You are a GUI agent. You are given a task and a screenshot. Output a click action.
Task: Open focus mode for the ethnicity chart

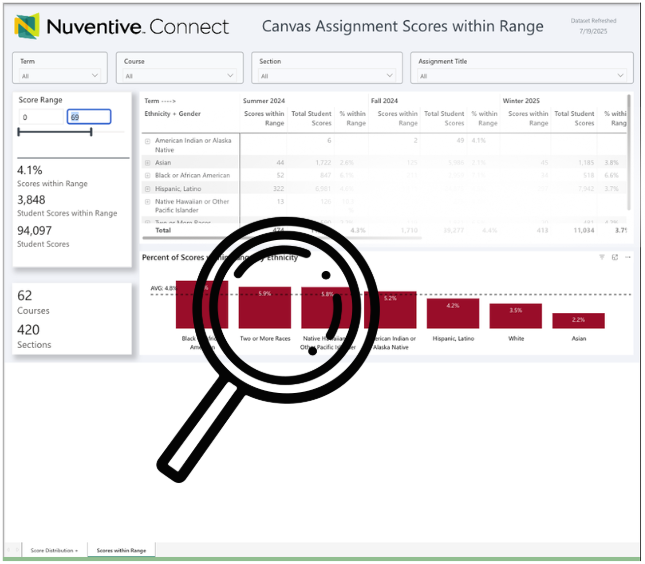[x=615, y=257]
